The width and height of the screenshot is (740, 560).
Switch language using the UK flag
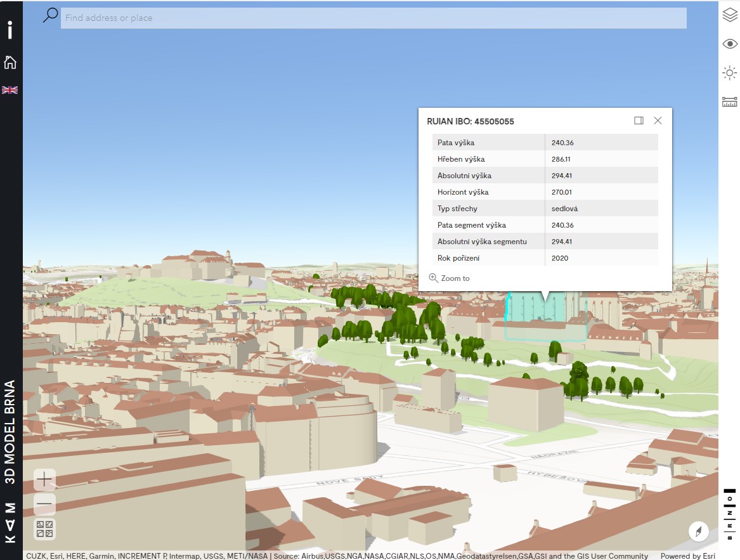pos(10,90)
